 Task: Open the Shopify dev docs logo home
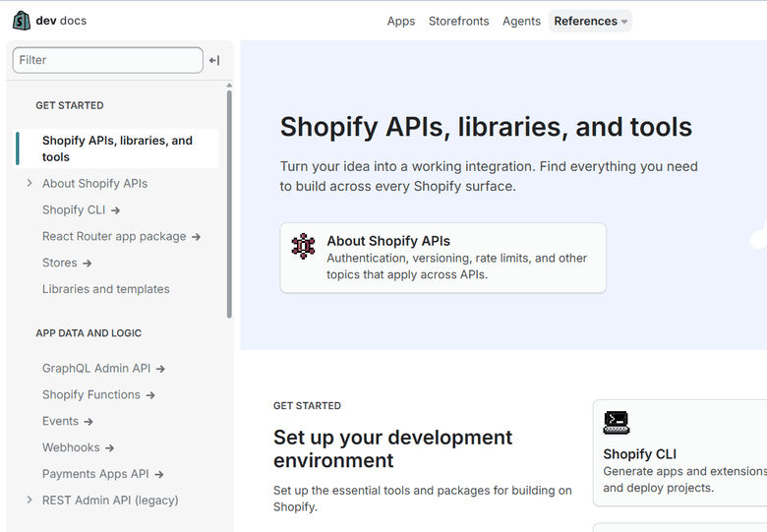[49, 21]
